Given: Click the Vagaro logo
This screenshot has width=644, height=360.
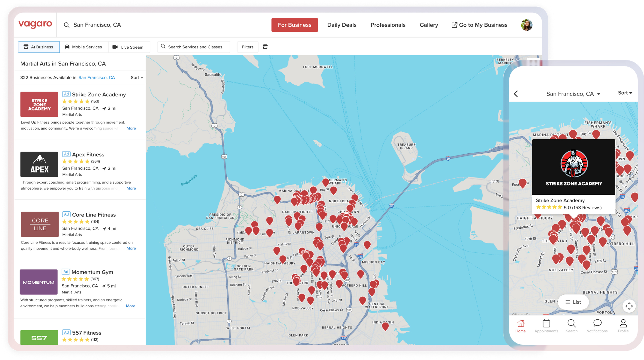Looking at the screenshot, I should pyautogui.click(x=35, y=24).
